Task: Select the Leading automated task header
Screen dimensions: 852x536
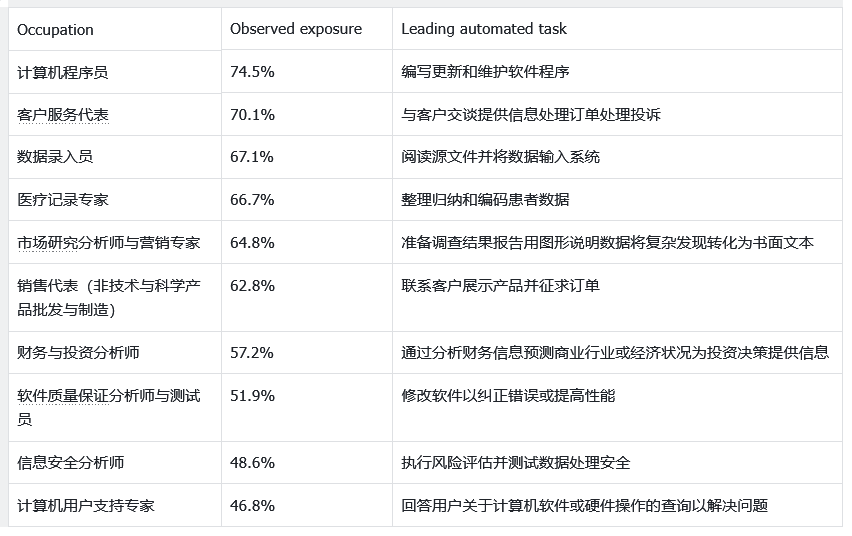Action: [484, 29]
